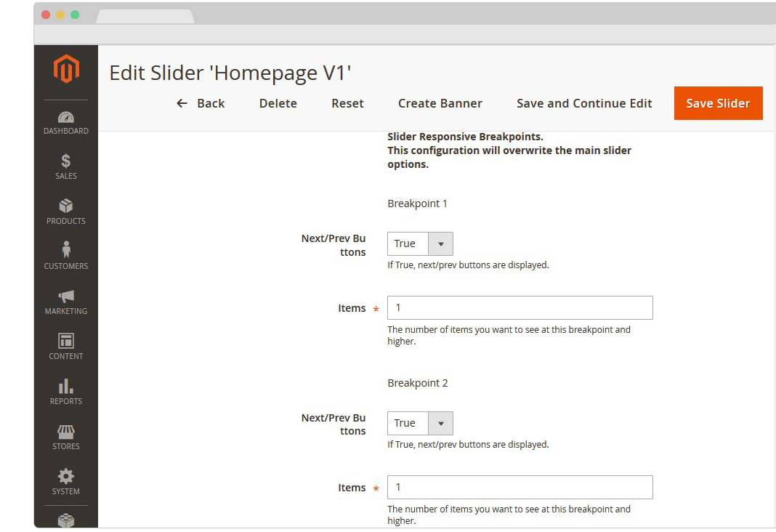Expand Breakpoint 1 Next/Prev Buttons dropdown
Screen dimensions: 776x532
click(x=420, y=244)
